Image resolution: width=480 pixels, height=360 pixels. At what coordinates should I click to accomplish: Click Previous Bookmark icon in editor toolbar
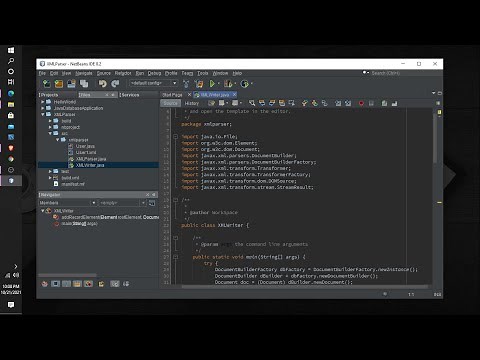(304, 103)
